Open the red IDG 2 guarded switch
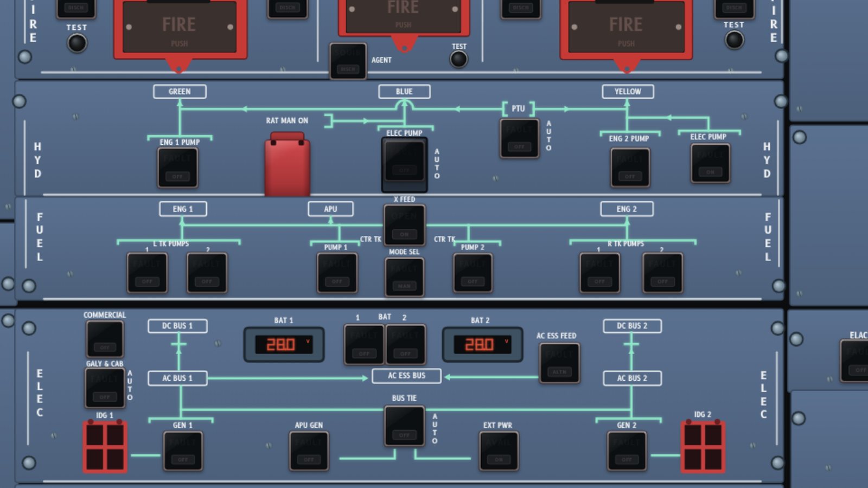The width and height of the screenshot is (868, 488). coord(703,446)
